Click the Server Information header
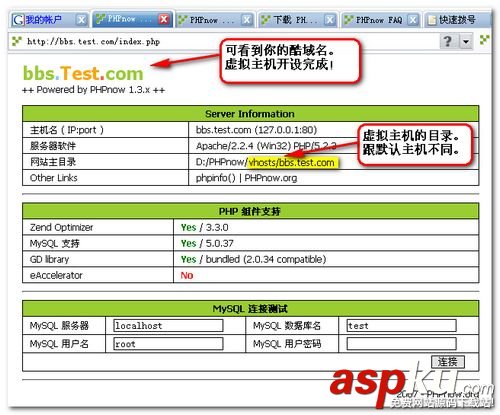 (250, 114)
